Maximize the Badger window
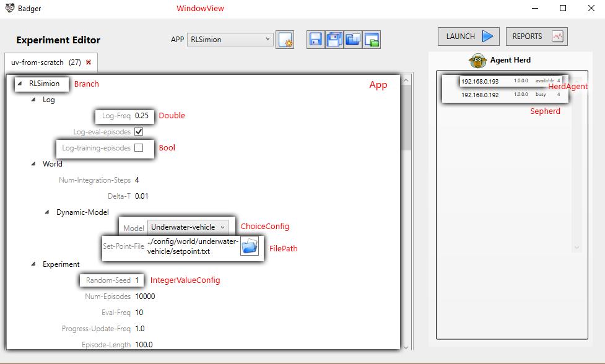 tap(563, 8)
